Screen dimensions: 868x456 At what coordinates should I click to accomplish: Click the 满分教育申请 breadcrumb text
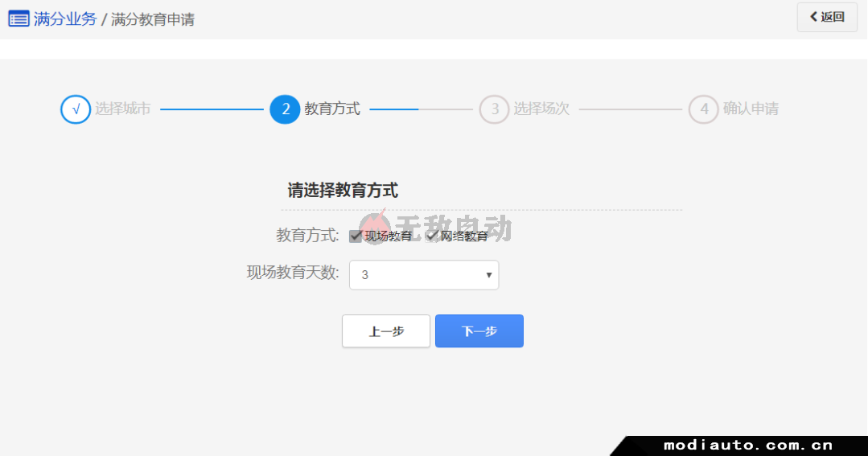tap(153, 19)
